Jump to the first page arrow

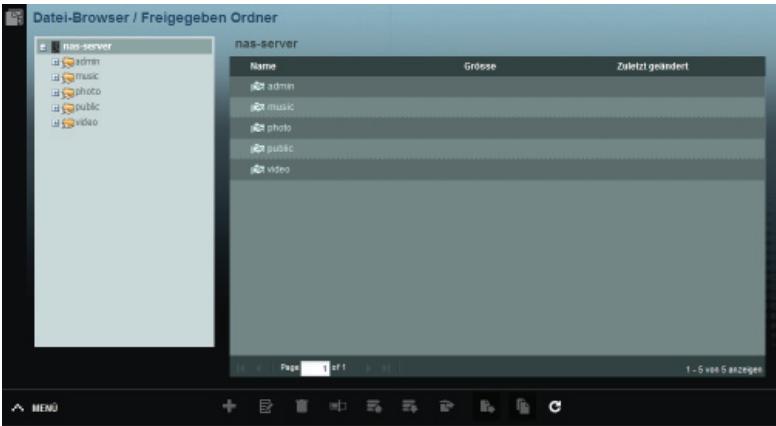point(241,368)
